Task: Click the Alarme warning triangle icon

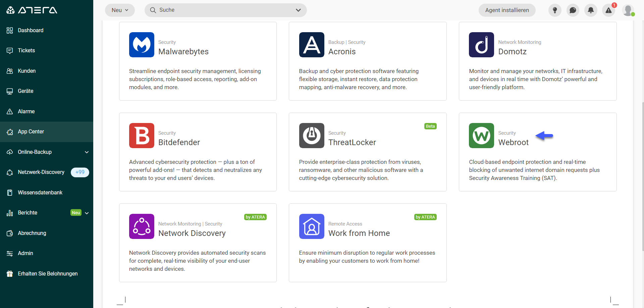Action: (10, 112)
